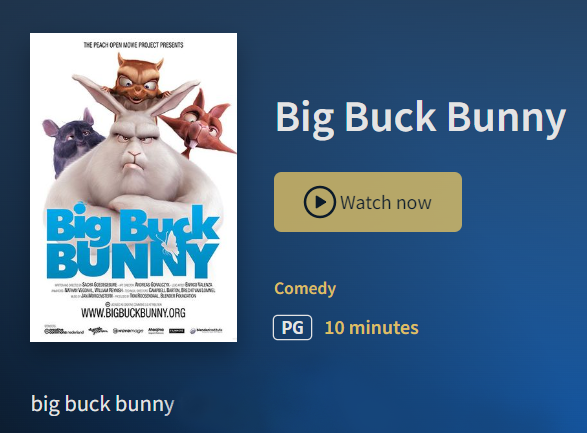Click the Watch now button

pos(368,202)
